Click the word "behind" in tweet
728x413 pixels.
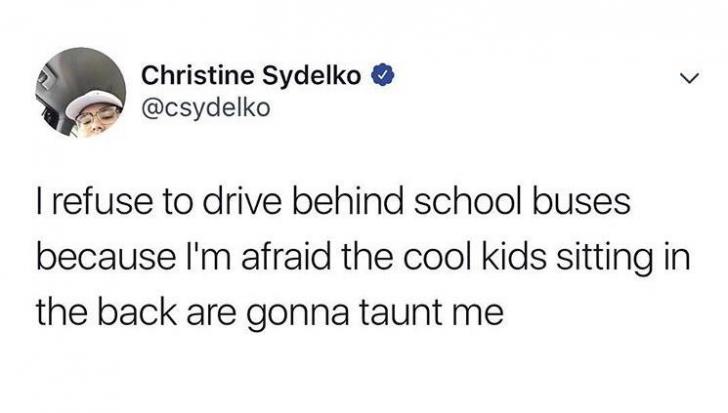(x=348, y=202)
